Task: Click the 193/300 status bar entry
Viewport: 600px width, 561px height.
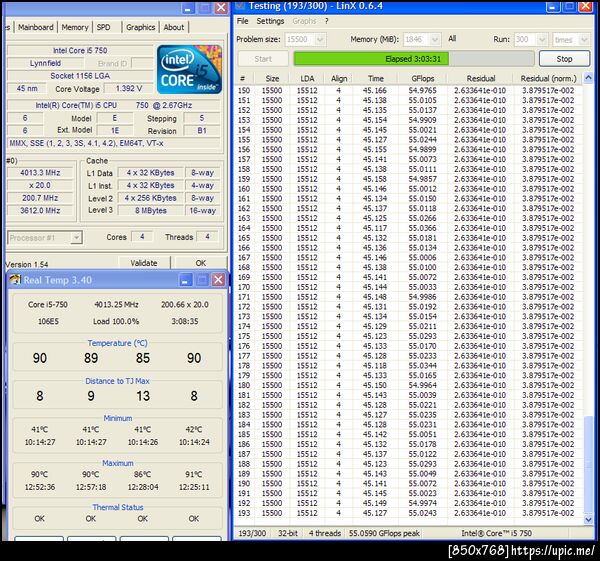Action: click(252, 533)
